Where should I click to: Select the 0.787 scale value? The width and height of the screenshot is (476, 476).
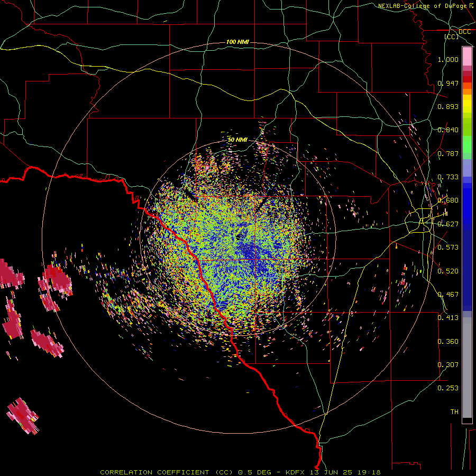(448, 153)
